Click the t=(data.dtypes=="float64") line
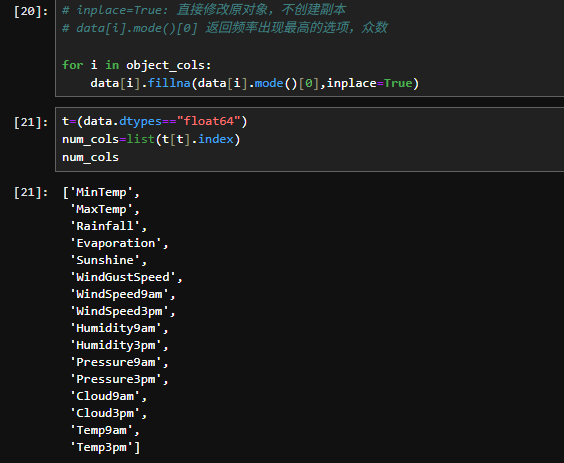Screen dimensions: 564x463 (x=155, y=121)
